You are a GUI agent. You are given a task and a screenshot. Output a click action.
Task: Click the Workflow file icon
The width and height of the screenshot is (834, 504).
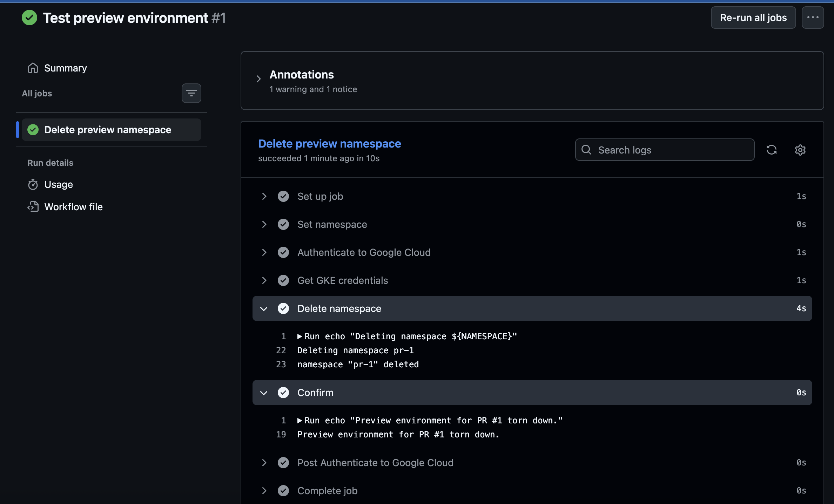click(x=33, y=207)
